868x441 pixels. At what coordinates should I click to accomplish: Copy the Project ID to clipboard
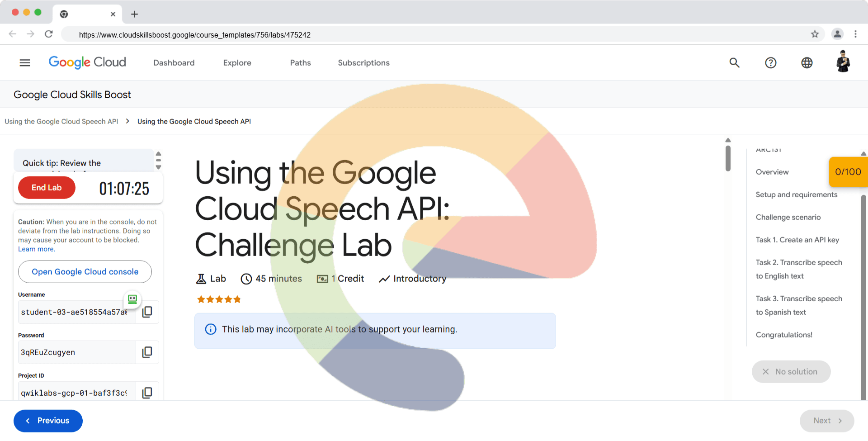tap(147, 393)
